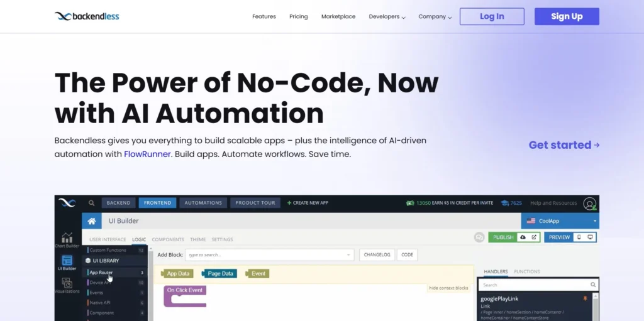The image size is (644, 321).
Task: Click the open-in-new-window publish icon
Action: click(x=534, y=237)
